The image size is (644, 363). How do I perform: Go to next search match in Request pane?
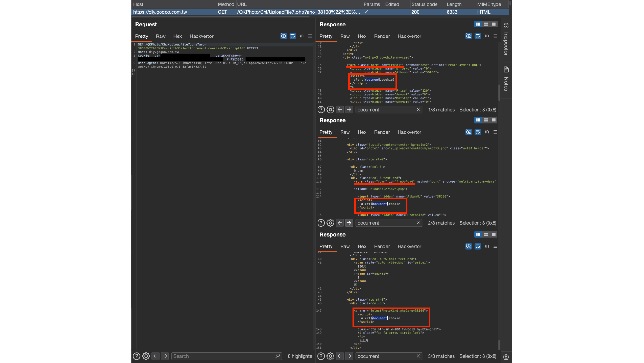pyautogui.click(x=165, y=356)
